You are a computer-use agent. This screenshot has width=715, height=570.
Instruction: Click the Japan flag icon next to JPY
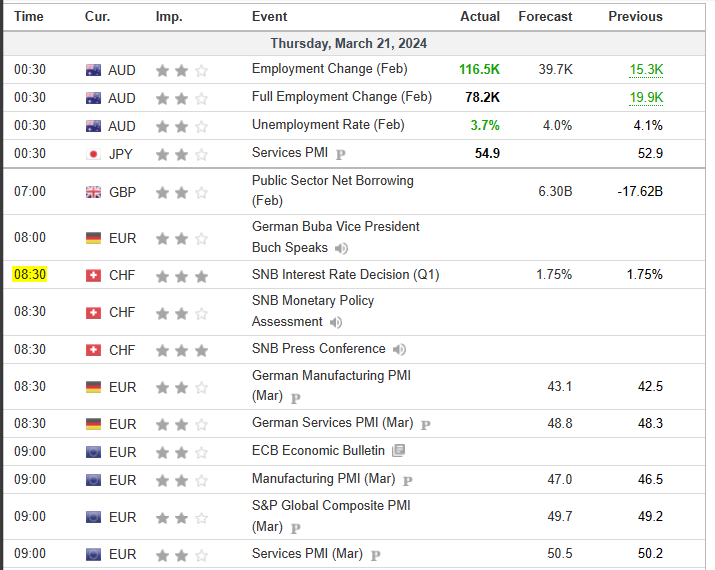(x=94, y=154)
